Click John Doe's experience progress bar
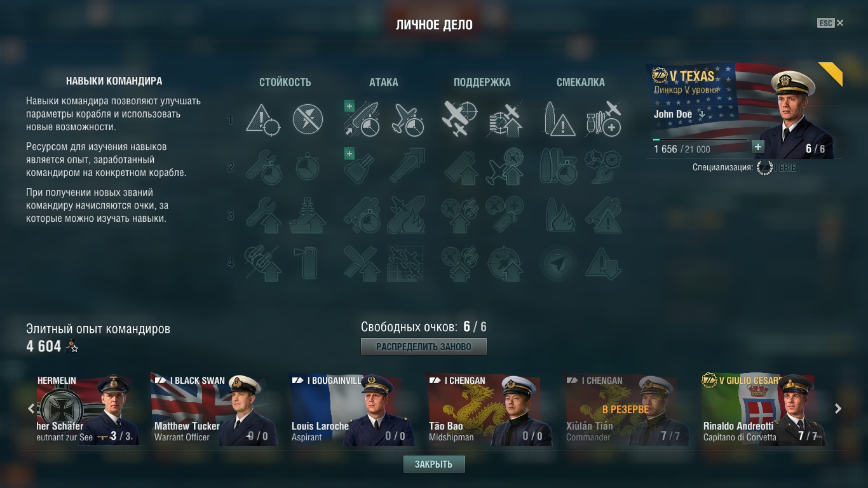Viewport: 868px width, 488px height. point(700,139)
